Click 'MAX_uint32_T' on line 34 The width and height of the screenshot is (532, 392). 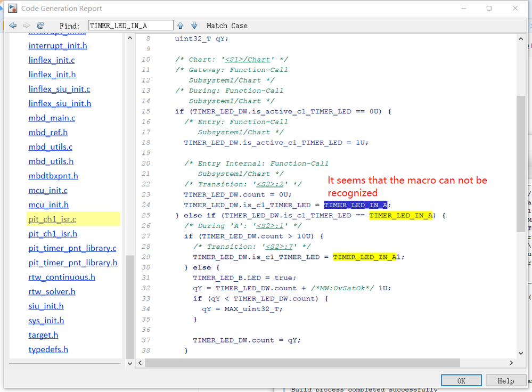coord(251,309)
